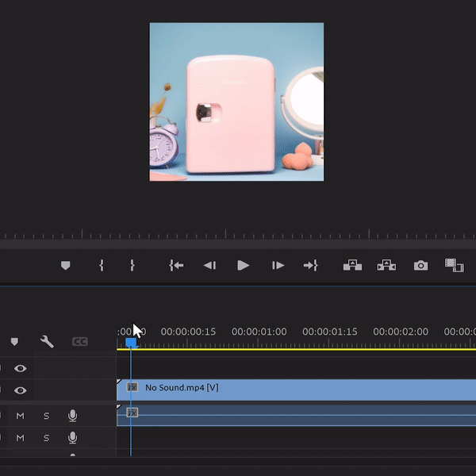Screen dimensions: 476x476
Task: Click the pink fridge video preview
Action: (x=236, y=102)
